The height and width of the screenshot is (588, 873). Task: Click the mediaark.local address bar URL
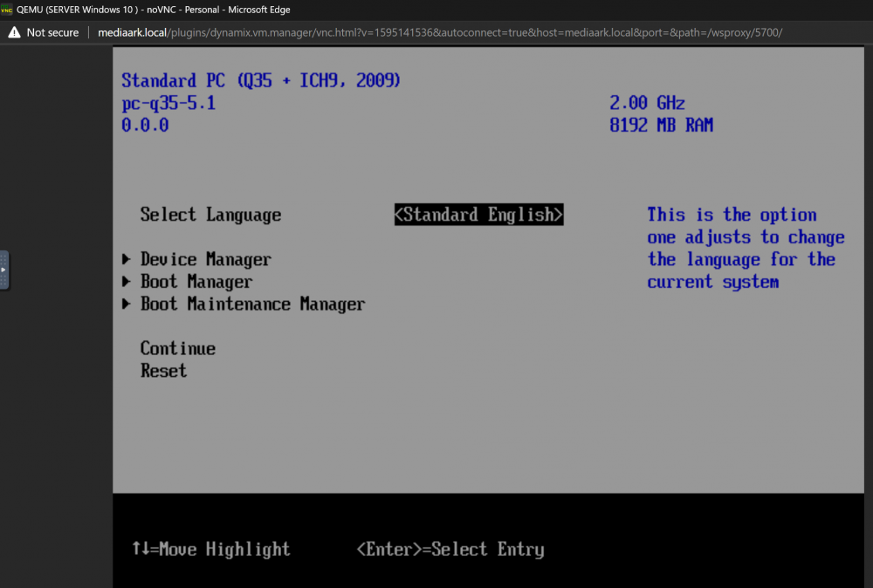tap(440, 32)
